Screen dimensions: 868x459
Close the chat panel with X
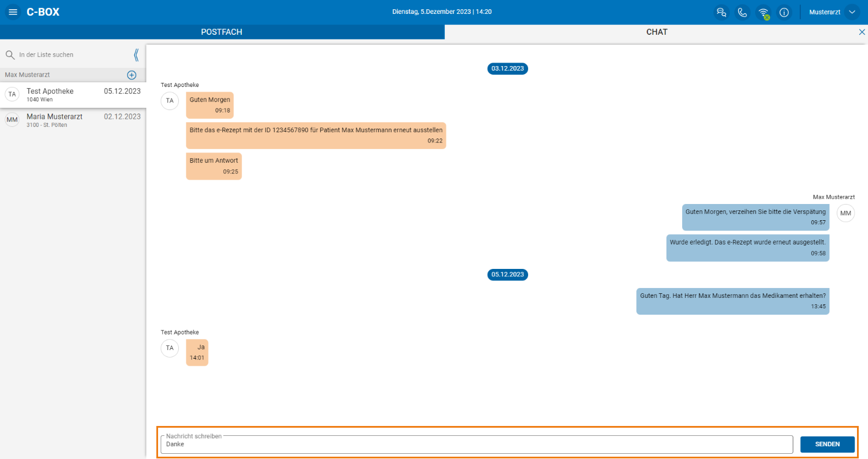coord(862,32)
